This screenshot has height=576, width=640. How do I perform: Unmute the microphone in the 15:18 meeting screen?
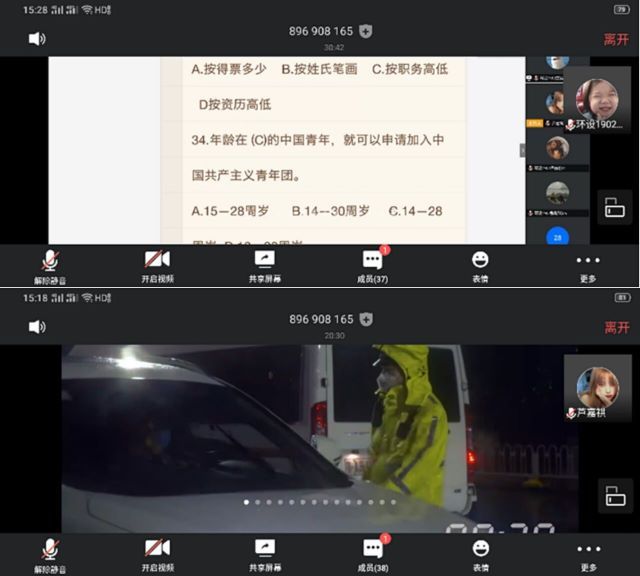coord(50,556)
